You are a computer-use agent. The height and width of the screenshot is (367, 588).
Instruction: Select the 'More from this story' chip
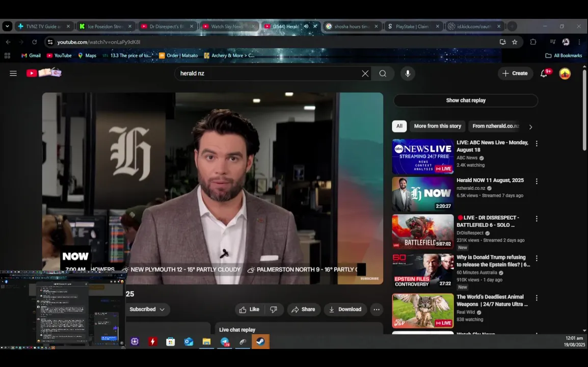pos(437,126)
